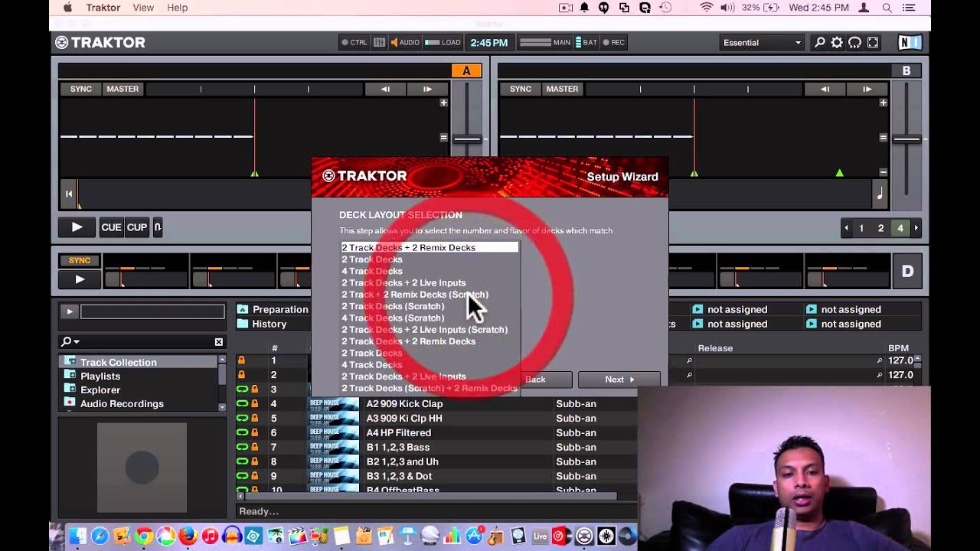Select '2 Track Decks (Scratch)' layout option
This screenshot has height=551, width=980.
pyautogui.click(x=393, y=306)
